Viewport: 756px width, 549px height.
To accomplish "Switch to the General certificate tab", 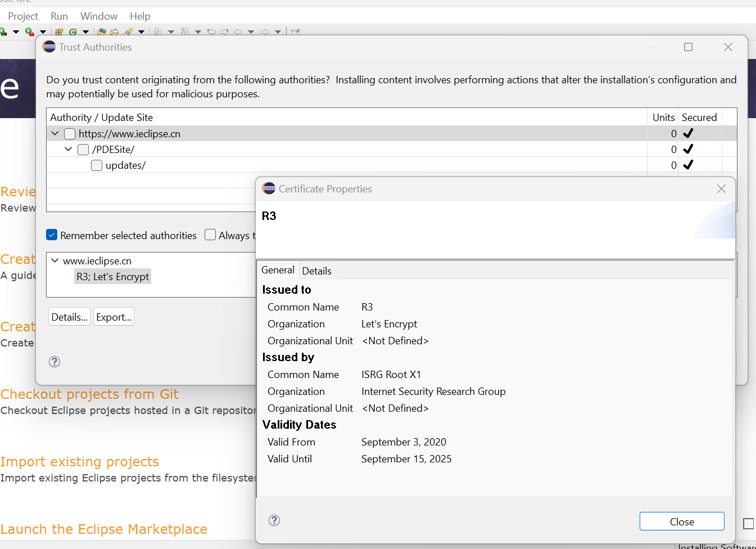I will point(278,270).
